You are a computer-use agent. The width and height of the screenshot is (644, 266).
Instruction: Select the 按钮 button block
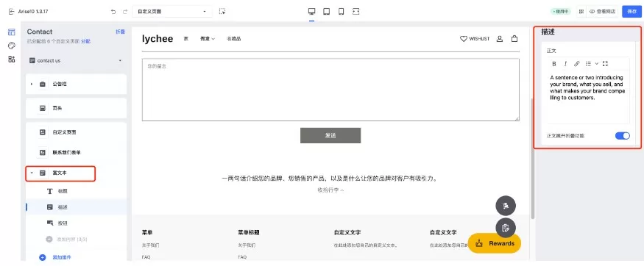pyautogui.click(x=76, y=223)
